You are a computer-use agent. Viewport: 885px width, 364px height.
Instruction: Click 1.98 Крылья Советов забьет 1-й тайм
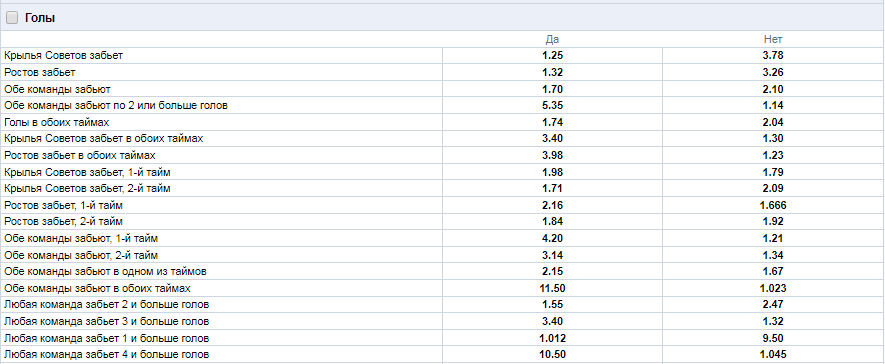[x=552, y=172]
